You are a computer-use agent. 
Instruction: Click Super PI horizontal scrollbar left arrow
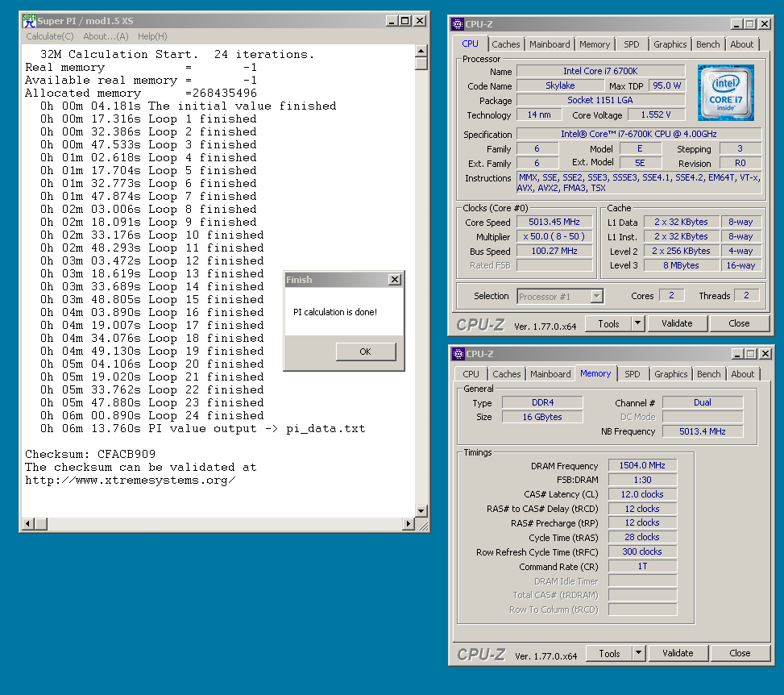pyautogui.click(x=28, y=524)
